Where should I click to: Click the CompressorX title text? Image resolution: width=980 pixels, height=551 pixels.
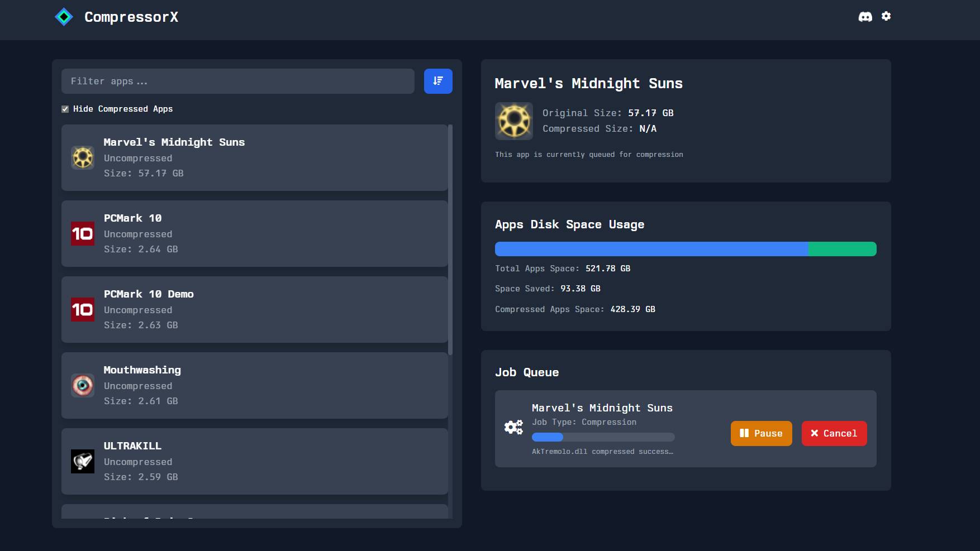(131, 17)
